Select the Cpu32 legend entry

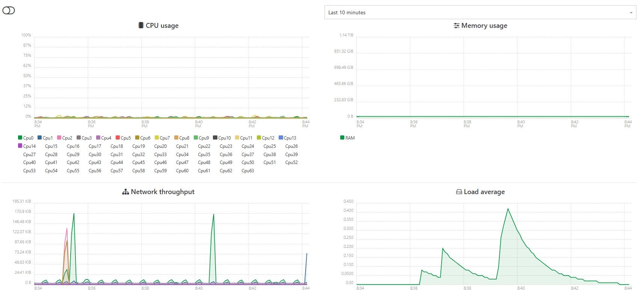click(x=138, y=155)
